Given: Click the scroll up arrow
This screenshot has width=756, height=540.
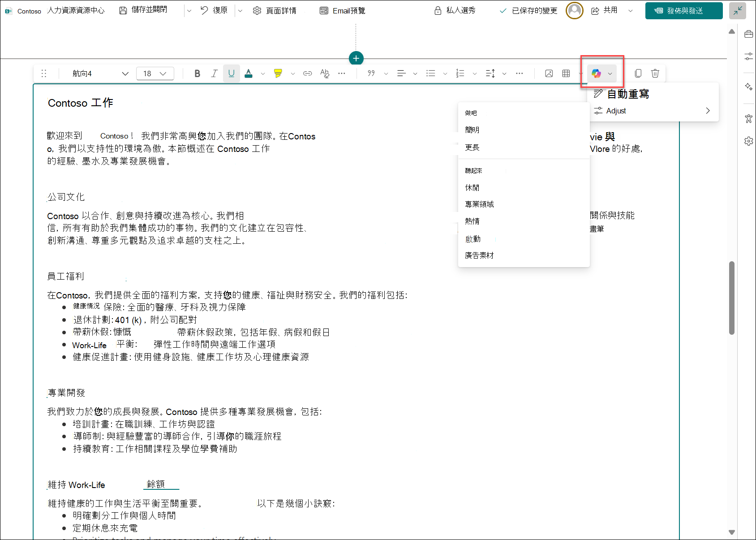Looking at the screenshot, I should tap(732, 31).
